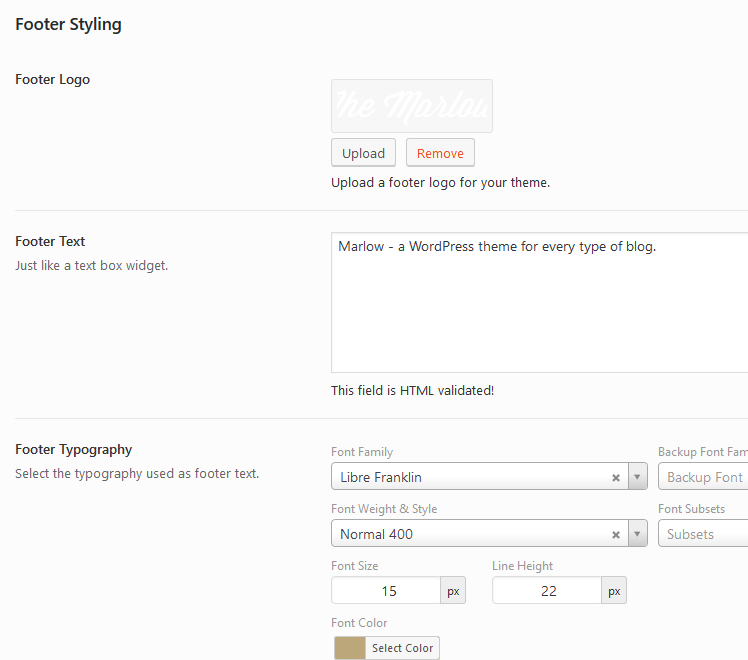Screen dimensions: 748x660
Task: Expand the Font Weight & Style arrow
Action: [x=638, y=534]
